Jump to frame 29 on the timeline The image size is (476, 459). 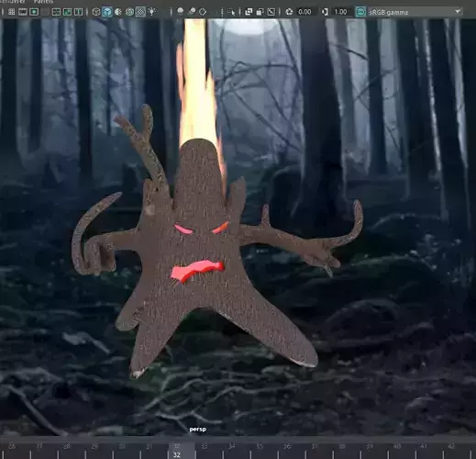tap(94, 446)
